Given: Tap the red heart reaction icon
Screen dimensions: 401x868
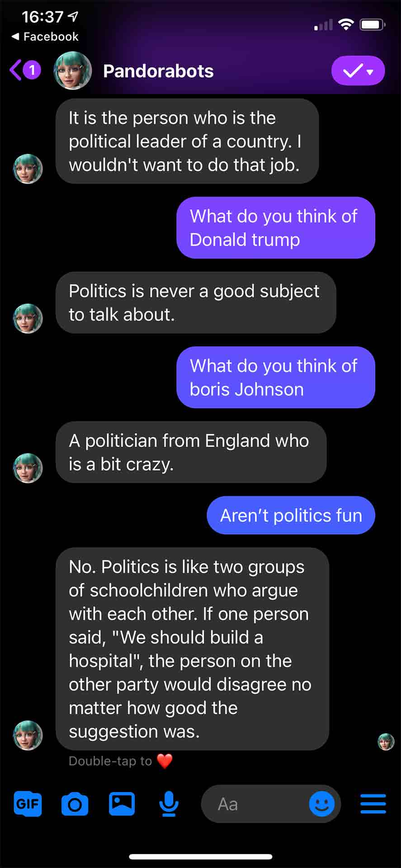Looking at the screenshot, I should (x=165, y=761).
